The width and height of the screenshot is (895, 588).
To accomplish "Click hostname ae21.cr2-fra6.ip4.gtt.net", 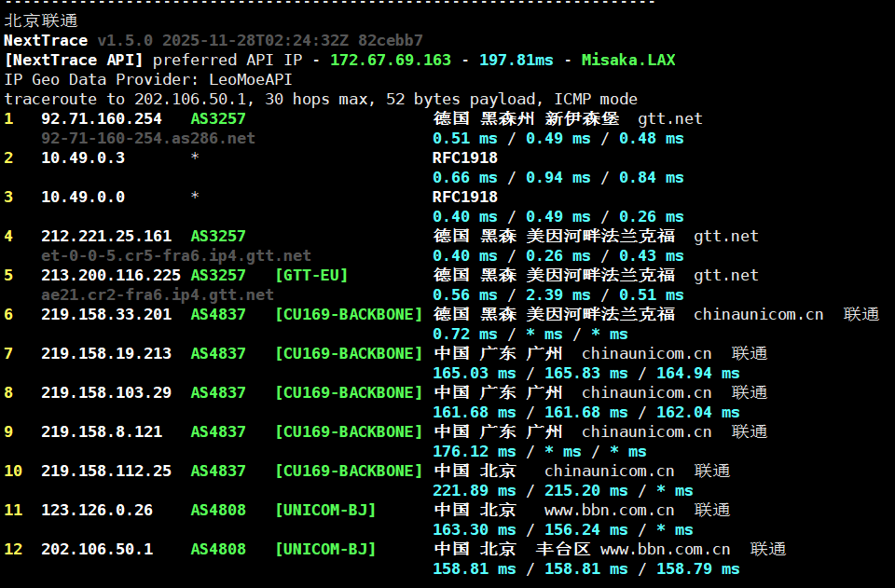I will (158, 295).
